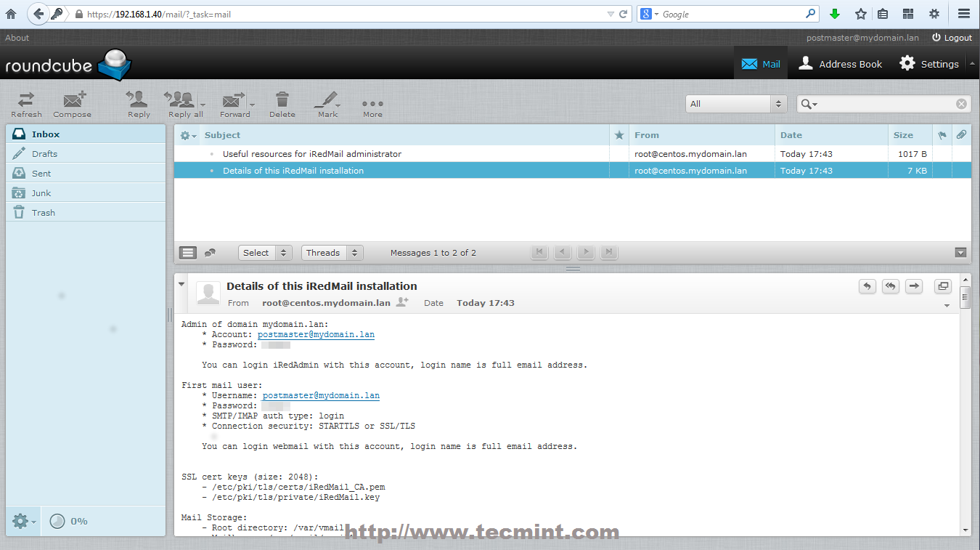980x550 pixels.
Task: Go back with the browser back arrow
Action: [x=38, y=14]
